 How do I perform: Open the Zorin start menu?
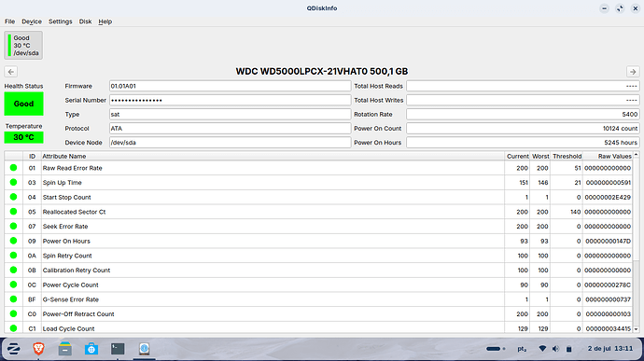coord(13,349)
